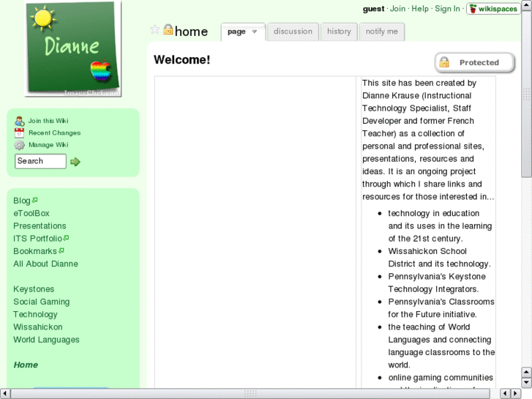Click the horizontal scrollbar thumb

250,394
